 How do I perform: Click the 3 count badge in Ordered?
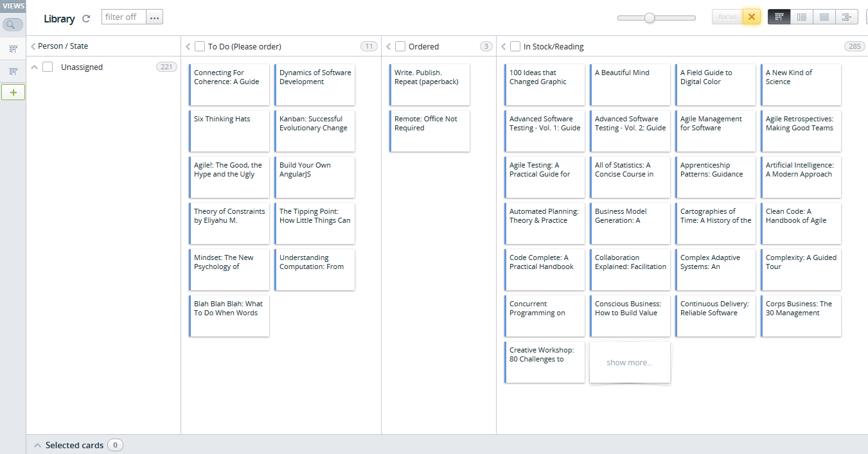486,46
